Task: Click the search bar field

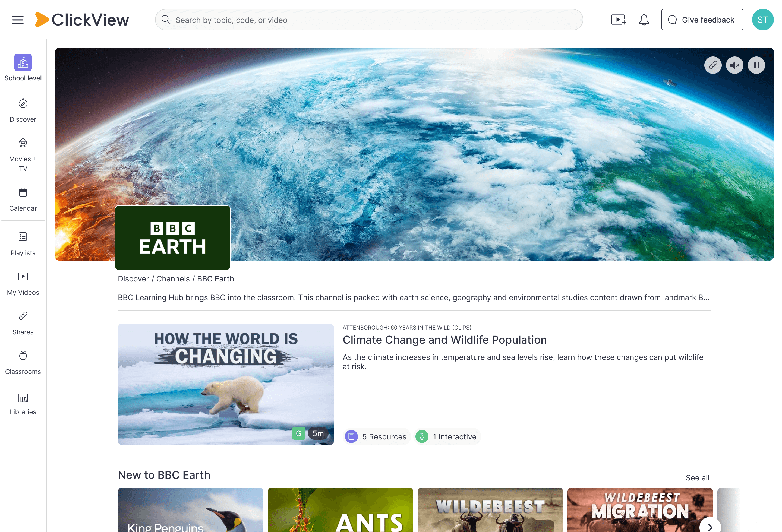Action: tap(369, 20)
